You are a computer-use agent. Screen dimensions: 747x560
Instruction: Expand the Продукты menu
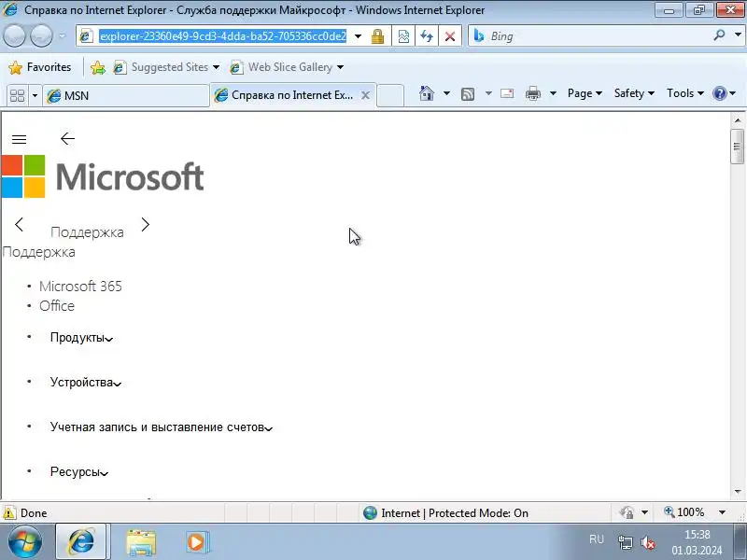click(81, 338)
